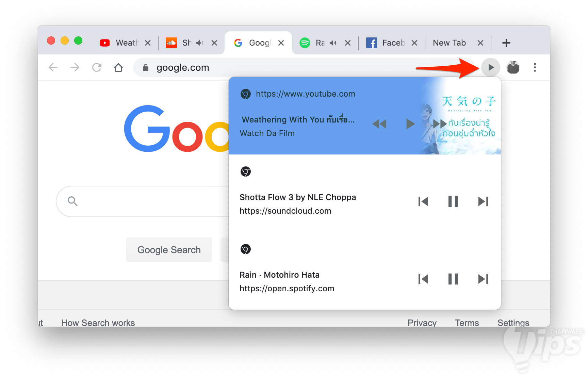This screenshot has width=588, height=377.
Task: Open a new tab with plus button
Action: tap(506, 43)
